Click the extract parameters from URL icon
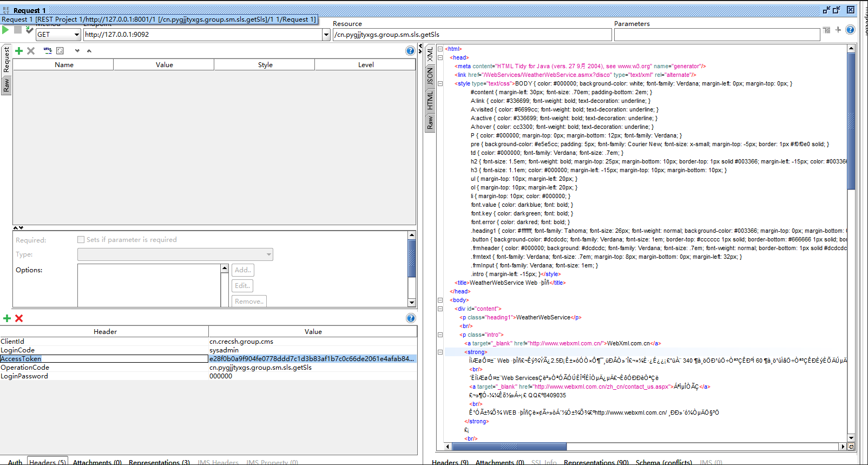868x465 pixels. coord(48,51)
